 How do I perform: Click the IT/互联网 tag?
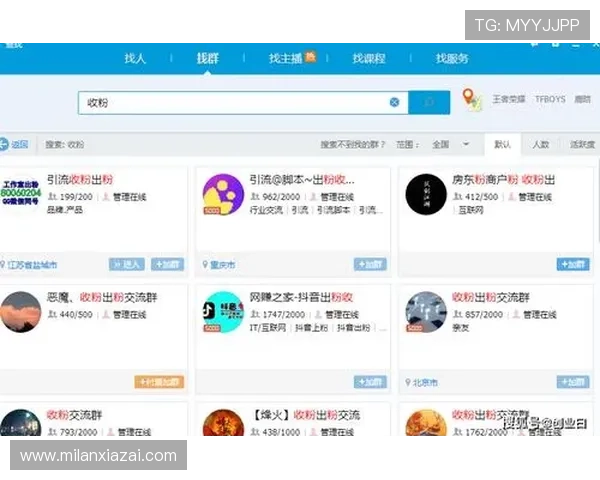pos(268,328)
